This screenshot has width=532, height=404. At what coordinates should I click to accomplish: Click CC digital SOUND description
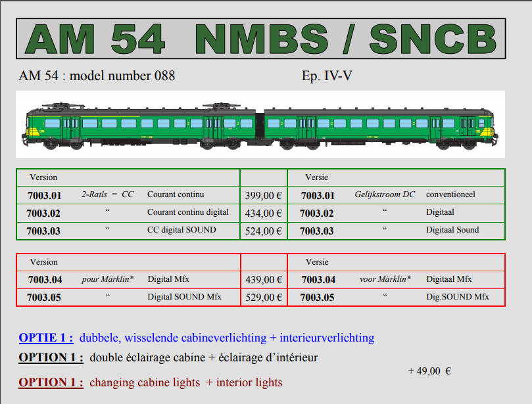point(181,230)
